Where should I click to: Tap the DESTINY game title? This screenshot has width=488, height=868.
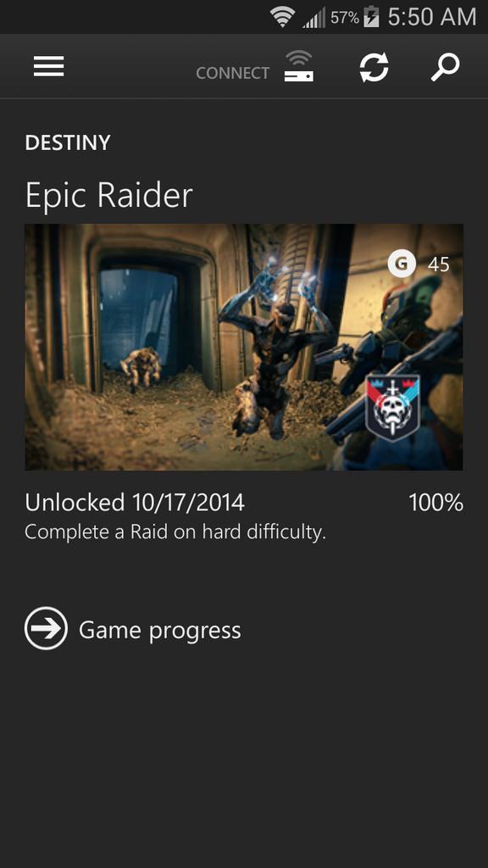click(x=68, y=142)
